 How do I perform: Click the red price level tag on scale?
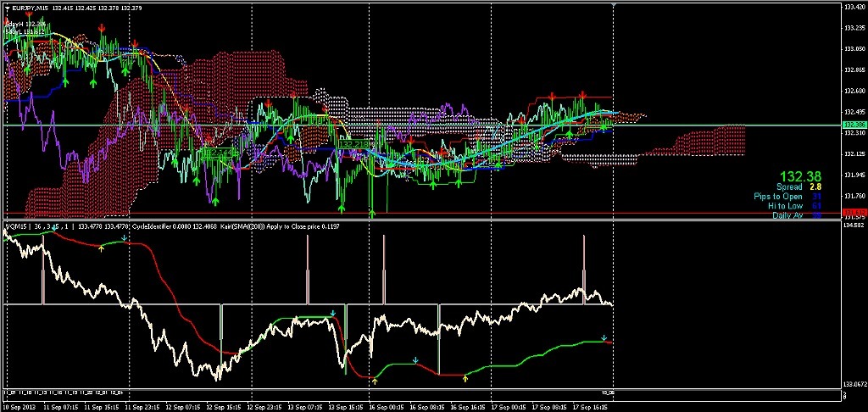854,213
